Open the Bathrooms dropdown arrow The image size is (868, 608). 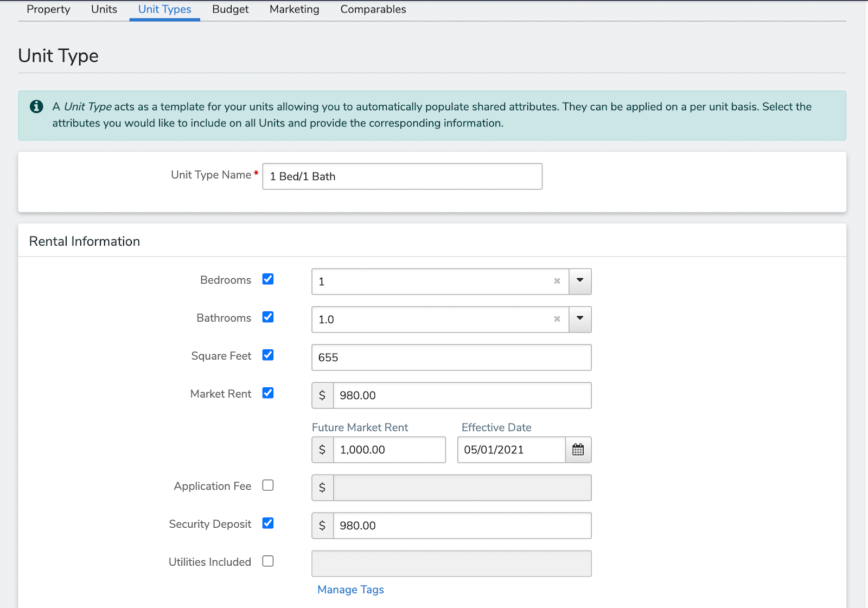pos(579,319)
